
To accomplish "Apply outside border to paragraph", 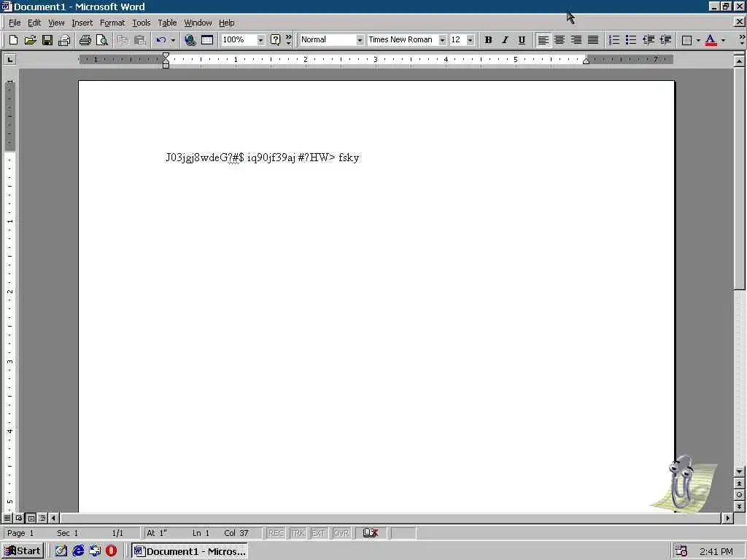I will [686, 40].
